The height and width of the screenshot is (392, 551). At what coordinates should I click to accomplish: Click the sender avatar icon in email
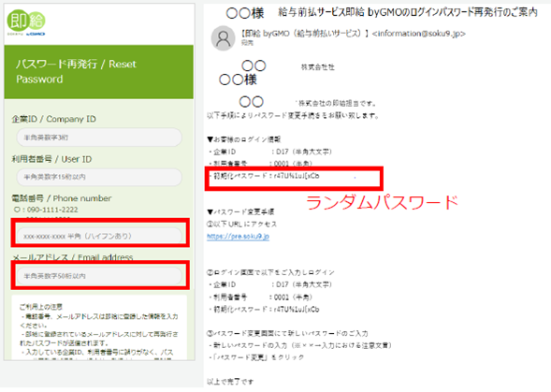(x=223, y=38)
